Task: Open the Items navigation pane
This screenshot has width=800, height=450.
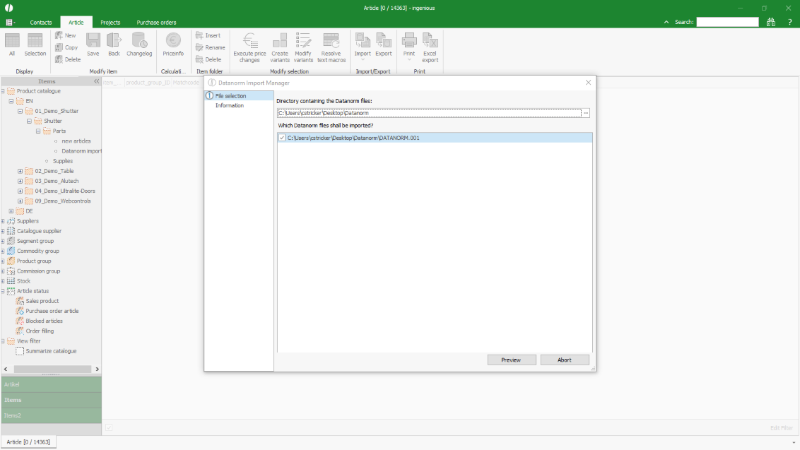Action: coord(51,400)
